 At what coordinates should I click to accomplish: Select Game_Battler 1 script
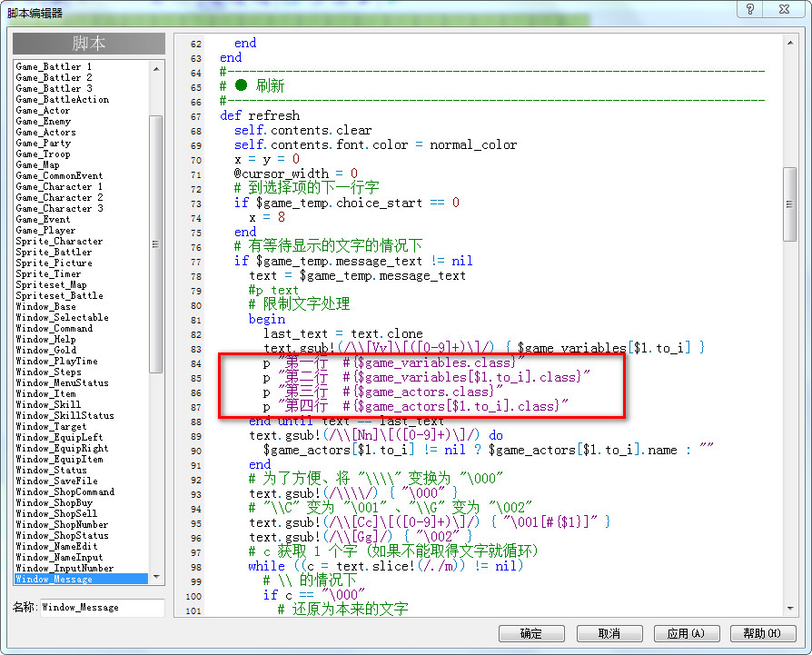tap(54, 67)
